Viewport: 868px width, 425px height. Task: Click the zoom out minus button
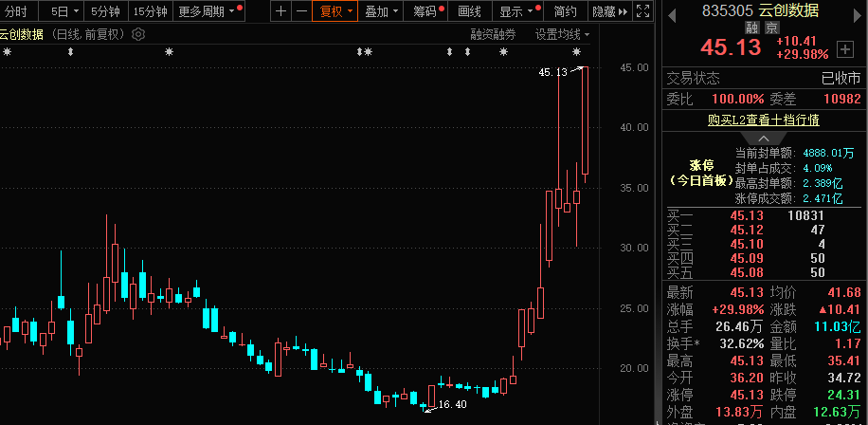click(300, 11)
